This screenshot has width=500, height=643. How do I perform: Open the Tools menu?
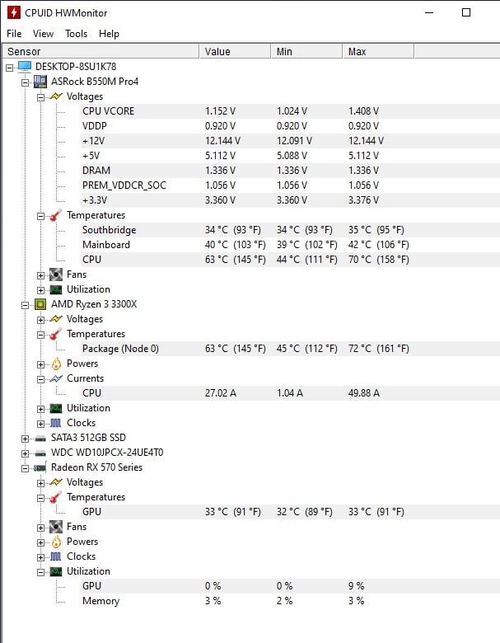coord(76,34)
